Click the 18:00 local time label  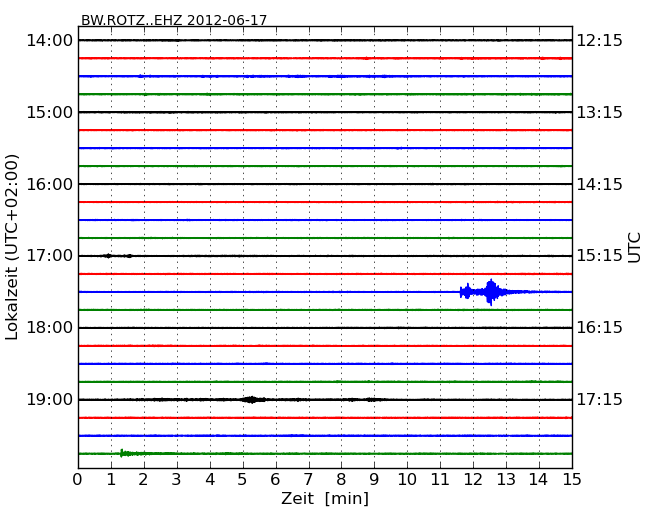pos(49,328)
